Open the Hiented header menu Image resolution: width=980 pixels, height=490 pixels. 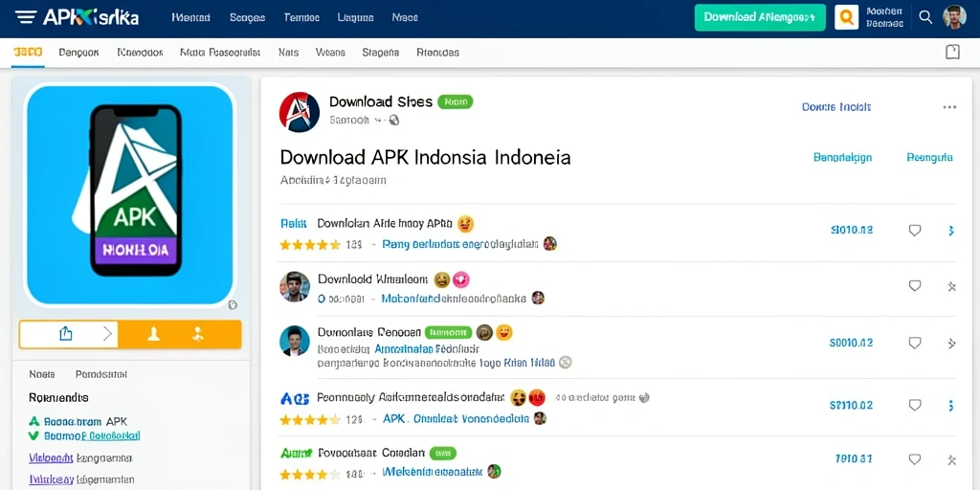[190, 17]
